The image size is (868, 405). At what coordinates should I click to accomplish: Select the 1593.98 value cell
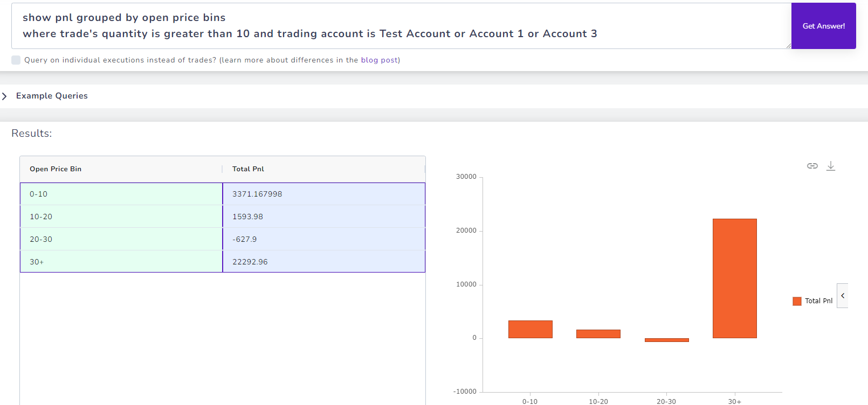click(324, 217)
